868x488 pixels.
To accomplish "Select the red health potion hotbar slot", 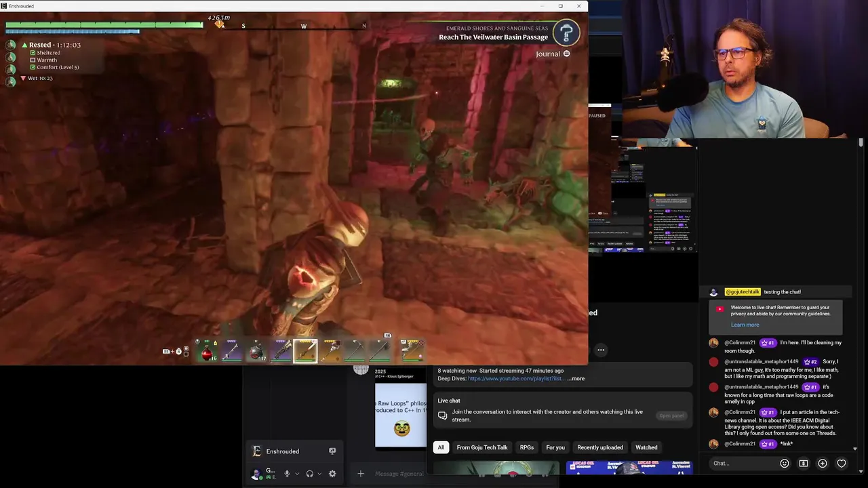I will coord(207,350).
